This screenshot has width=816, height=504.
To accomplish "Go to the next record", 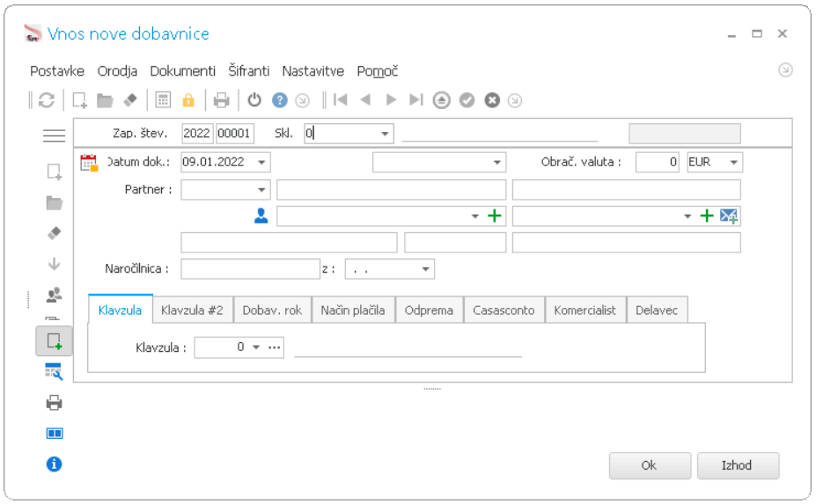I will pyautogui.click(x=391, y=100).
